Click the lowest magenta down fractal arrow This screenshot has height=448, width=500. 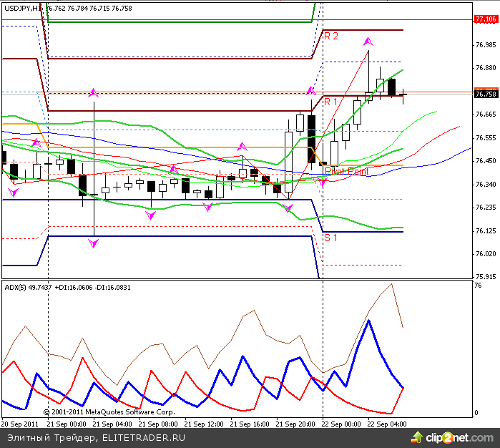coord(94,244)
